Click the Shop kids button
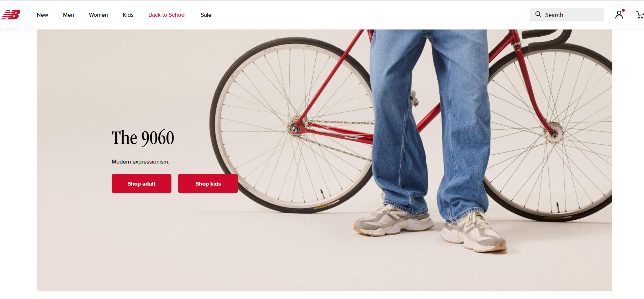This screenshot has width=644, height=299. 208,183
